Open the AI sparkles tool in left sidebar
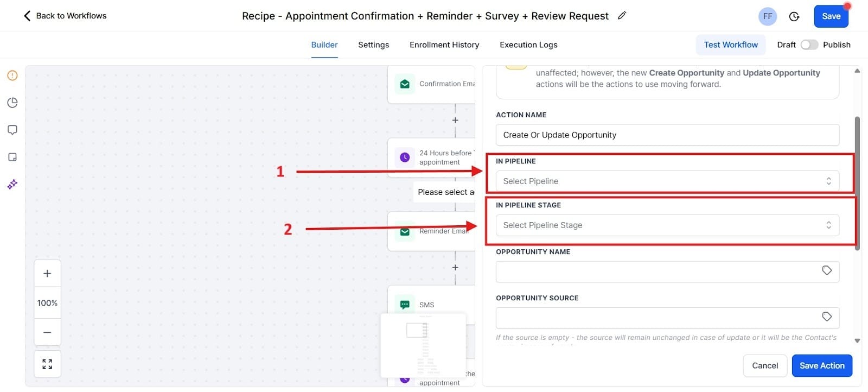This screenshot has width=868, height=392. (12, 184)
